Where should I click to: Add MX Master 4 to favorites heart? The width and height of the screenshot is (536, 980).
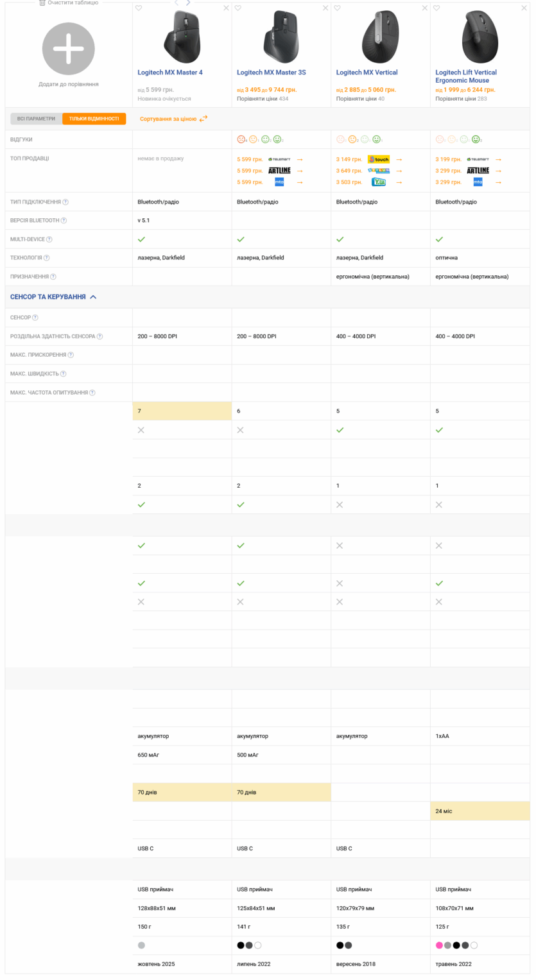139,8
